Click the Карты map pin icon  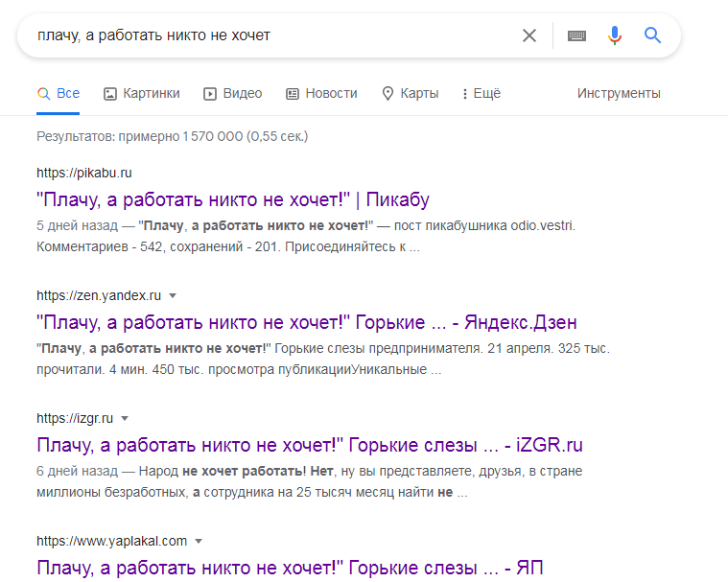click(387, 94)
